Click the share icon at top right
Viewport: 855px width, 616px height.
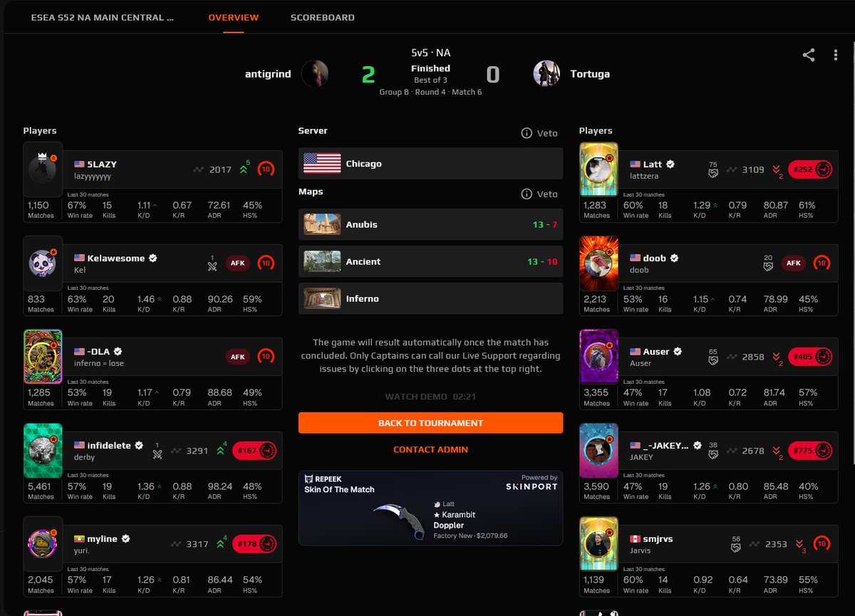click(x=808, y=55)
